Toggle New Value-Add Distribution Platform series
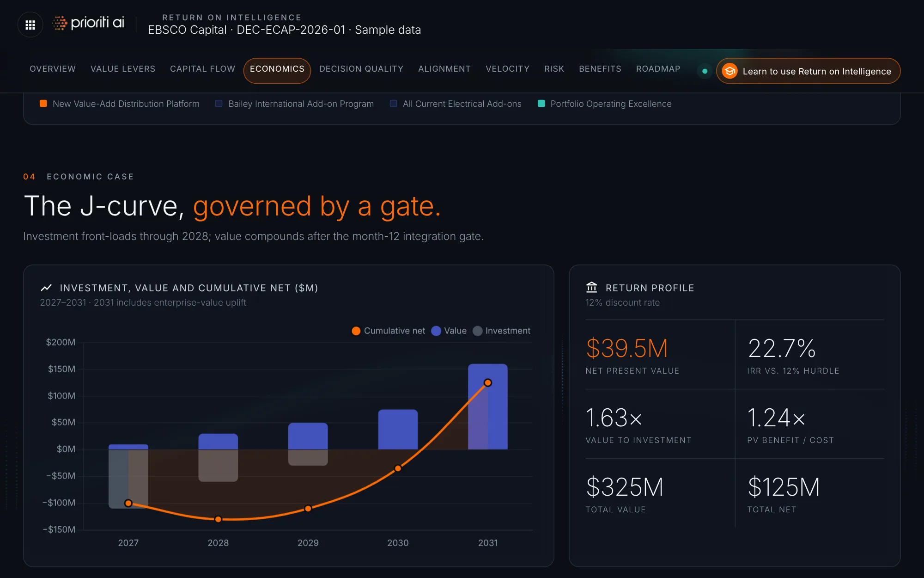The image size is (924, 578). [43, 104]
